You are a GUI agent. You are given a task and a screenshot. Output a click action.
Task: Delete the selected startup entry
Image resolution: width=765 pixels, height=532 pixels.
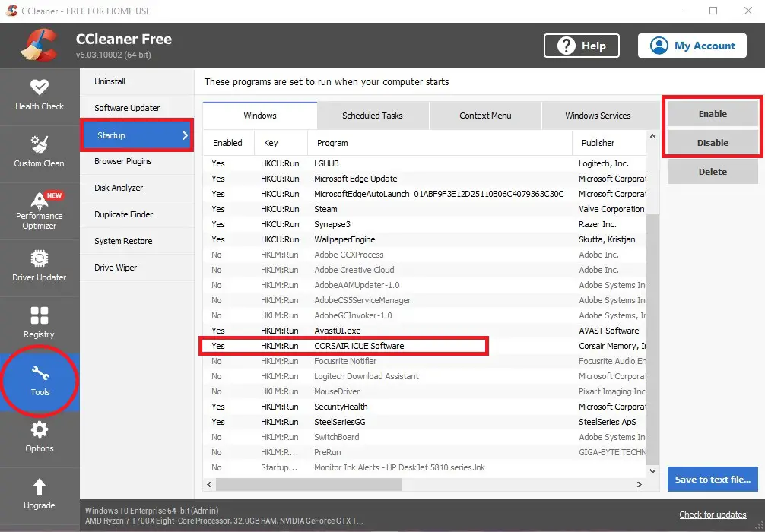click(713, 172)
